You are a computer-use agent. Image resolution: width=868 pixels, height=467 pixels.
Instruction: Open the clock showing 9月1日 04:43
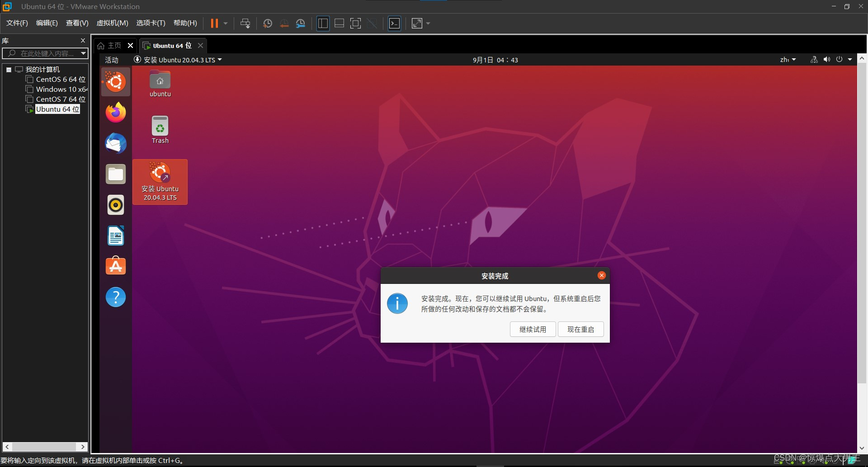[x=495, y=60]
